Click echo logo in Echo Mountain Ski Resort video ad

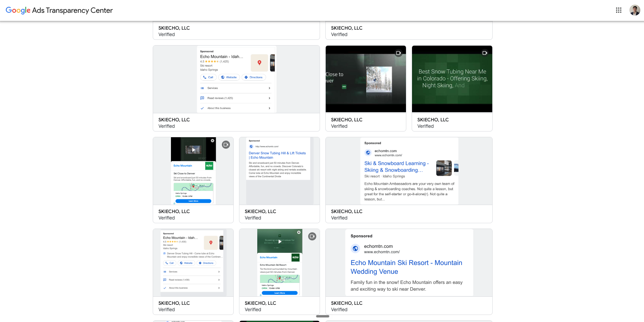(295, 257)
